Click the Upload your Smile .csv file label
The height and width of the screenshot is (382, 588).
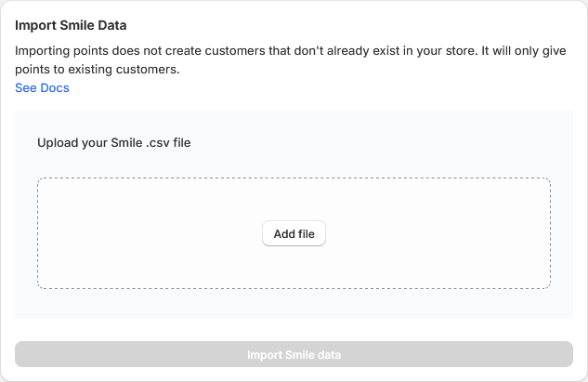click(x=113, y=143)
